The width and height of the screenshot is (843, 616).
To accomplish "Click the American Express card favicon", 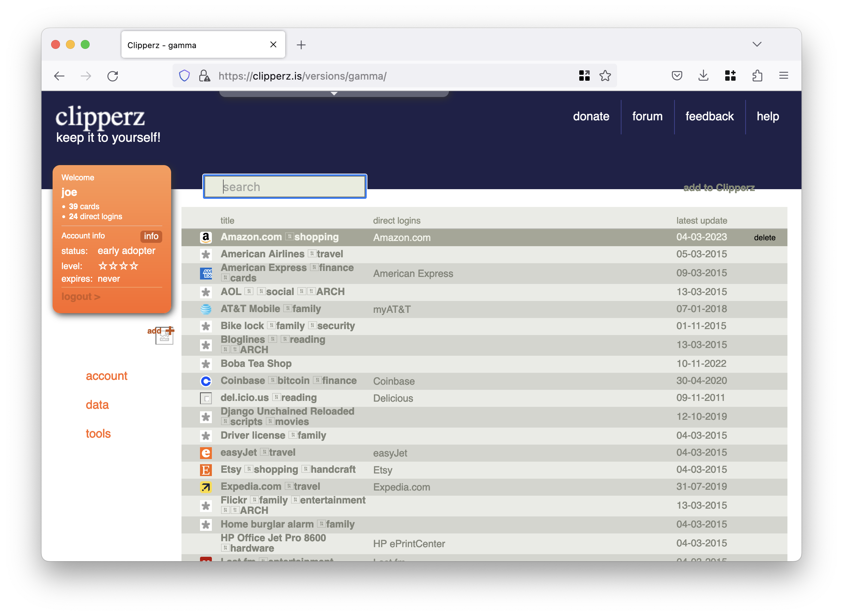I will (x=206, y=273).
